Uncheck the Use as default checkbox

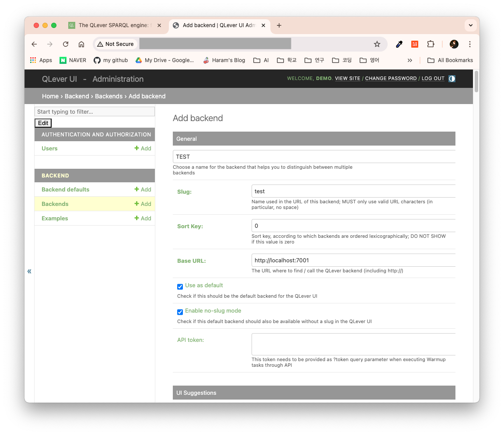180,287
